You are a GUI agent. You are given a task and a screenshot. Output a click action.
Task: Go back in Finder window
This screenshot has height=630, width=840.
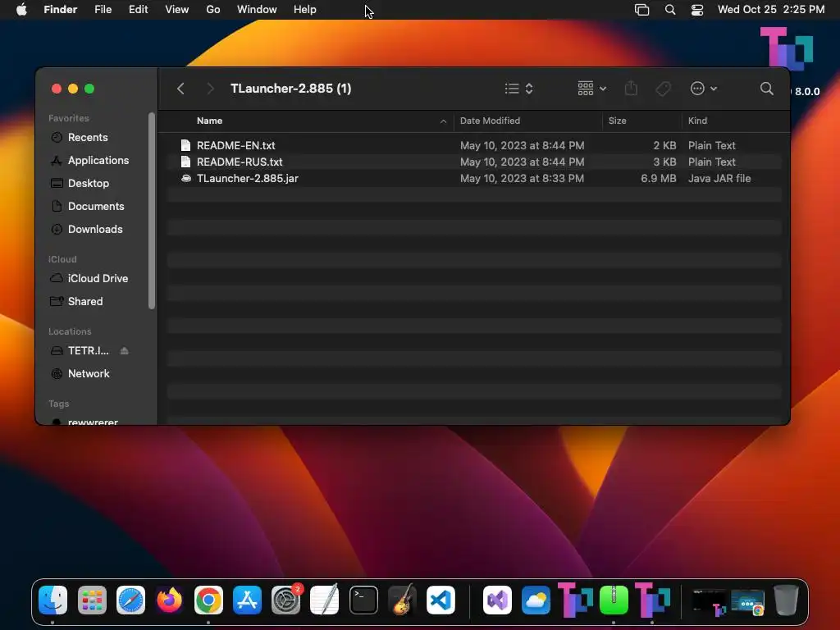(180, 89)
